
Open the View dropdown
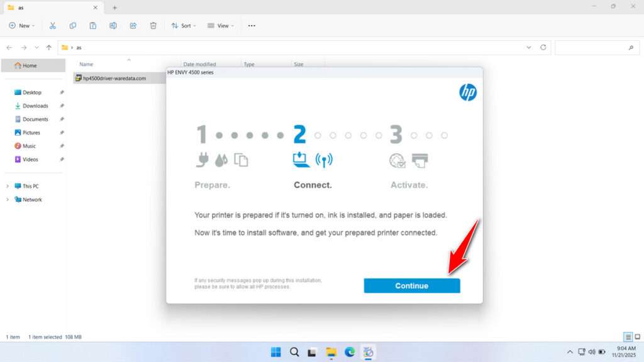(x=220, y=25)
